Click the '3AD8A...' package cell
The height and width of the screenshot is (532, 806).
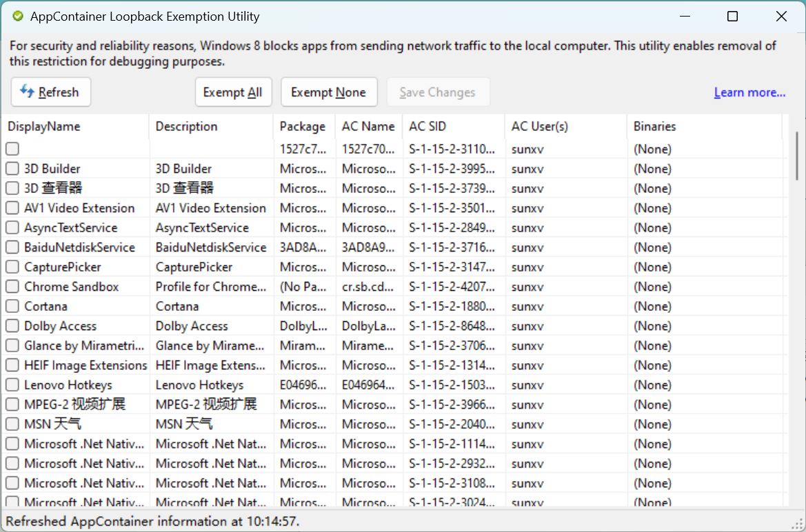[x=303, y=247]
